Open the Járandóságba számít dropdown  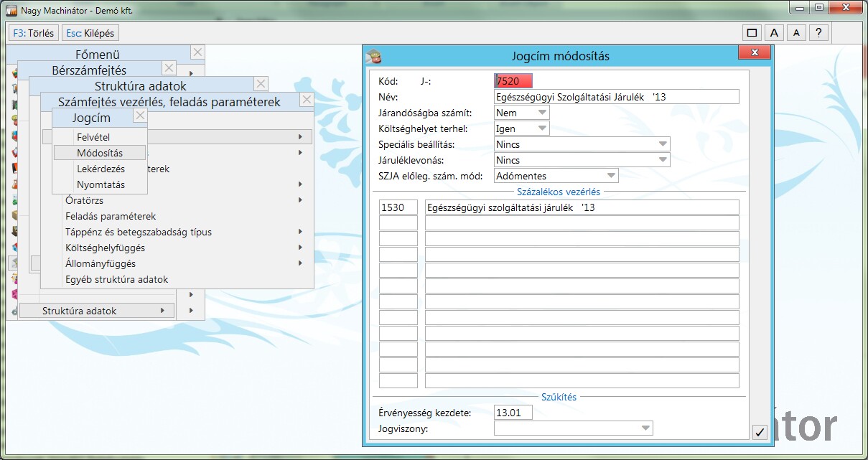[542, 113]
